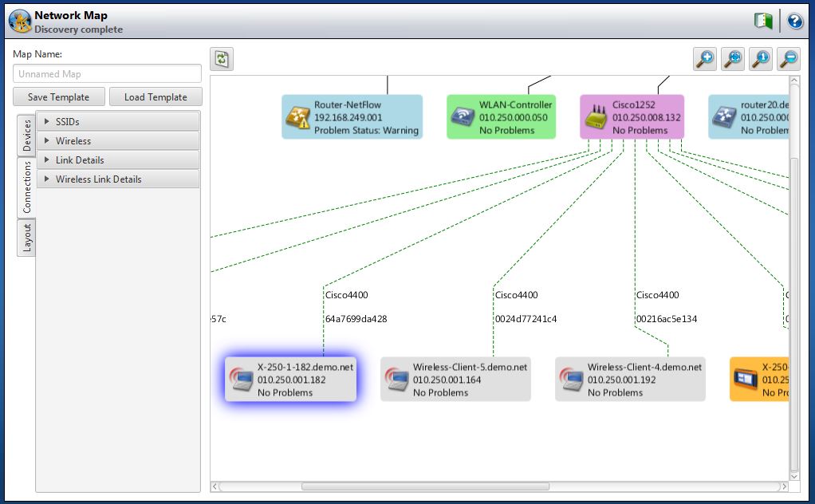Switch to the Layout tab
Screen dimensions: 815x504
tap(26, 238)
